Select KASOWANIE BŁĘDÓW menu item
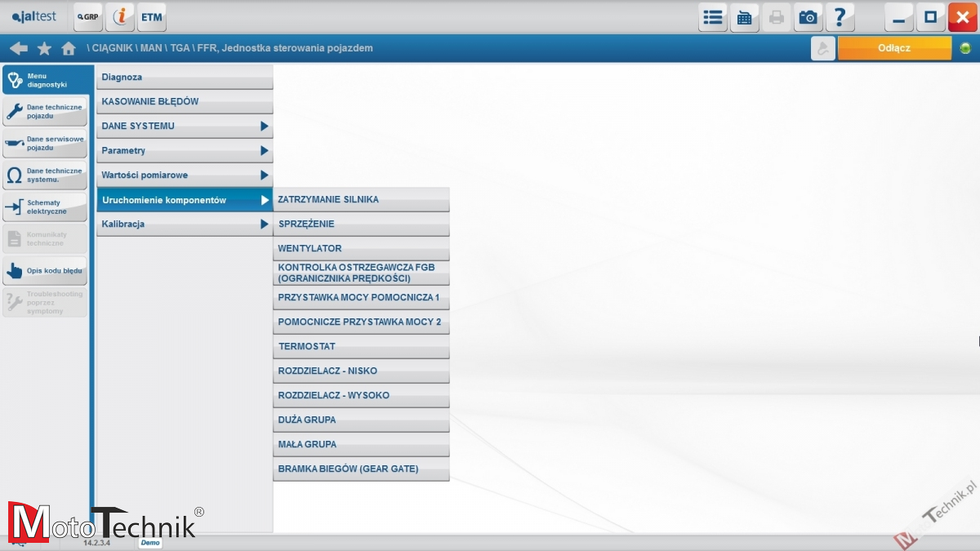Viewport: 980px width, 551px height. 184,102
